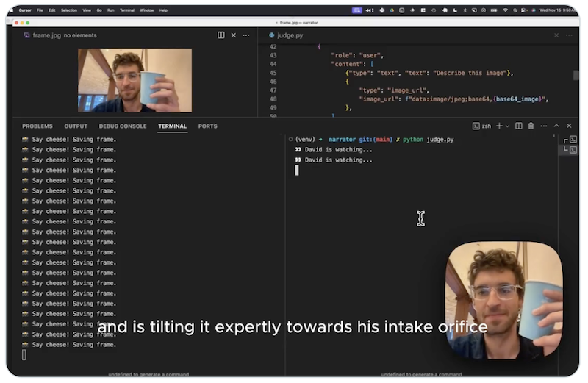The image size is (588, 383).
Task: Open more actions for judge.py editor
Action: 569,35
